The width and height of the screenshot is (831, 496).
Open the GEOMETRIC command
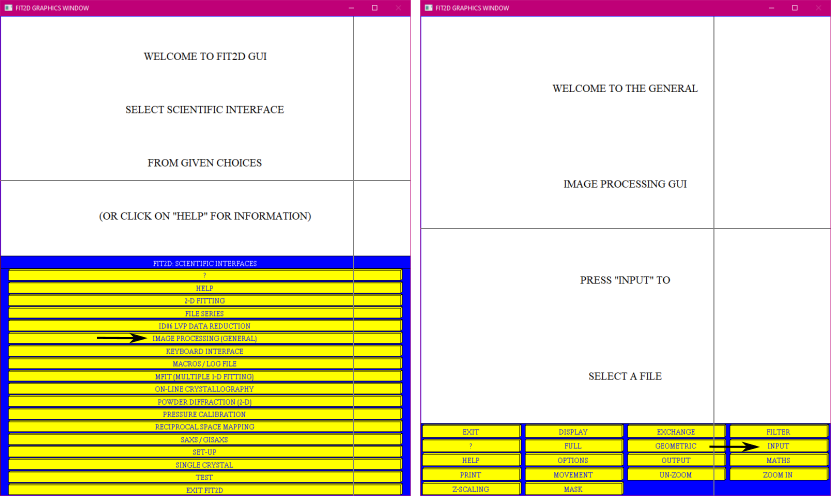[x=676, y=446]
